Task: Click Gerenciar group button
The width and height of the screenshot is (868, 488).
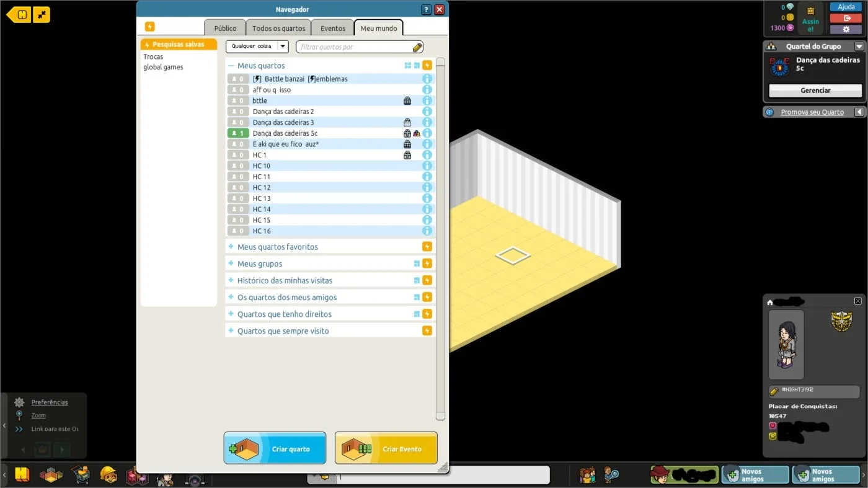Action: [x=815, y=91]
